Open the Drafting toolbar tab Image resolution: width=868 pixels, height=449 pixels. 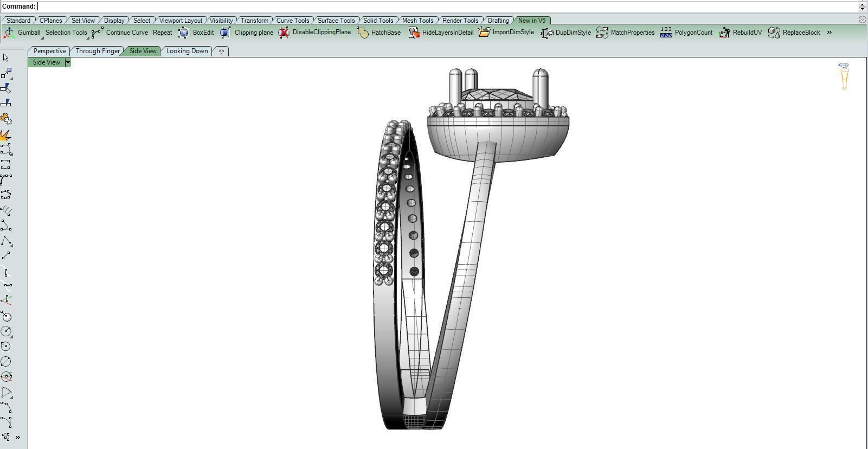click(498, 21)
